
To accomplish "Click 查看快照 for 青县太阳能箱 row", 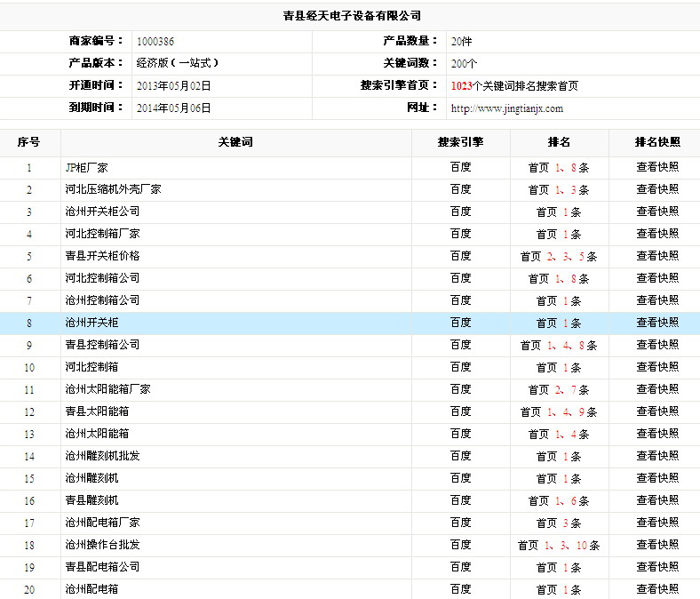I will 657,411.
